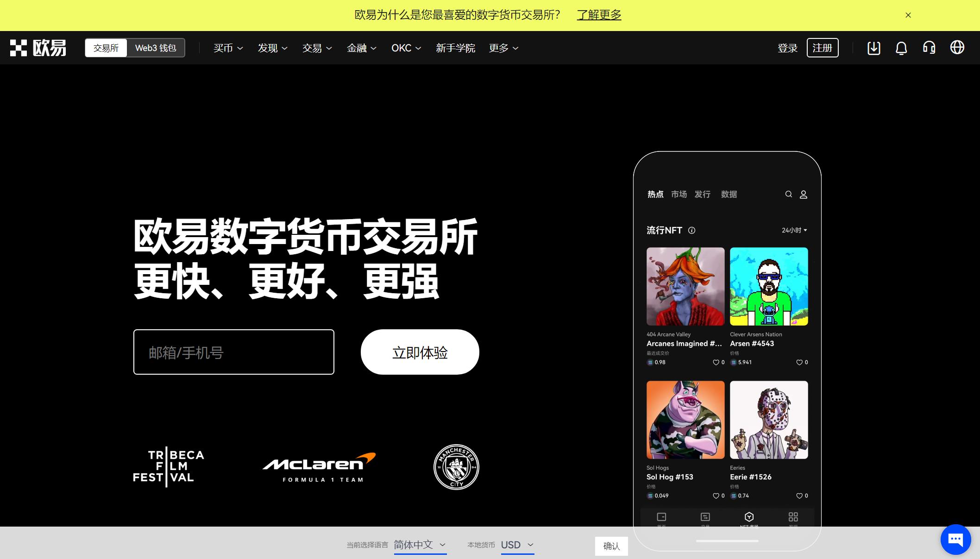980x559 pixels.
Task: Switch to Web3 钱包 mode
Action: pos(156,48)
